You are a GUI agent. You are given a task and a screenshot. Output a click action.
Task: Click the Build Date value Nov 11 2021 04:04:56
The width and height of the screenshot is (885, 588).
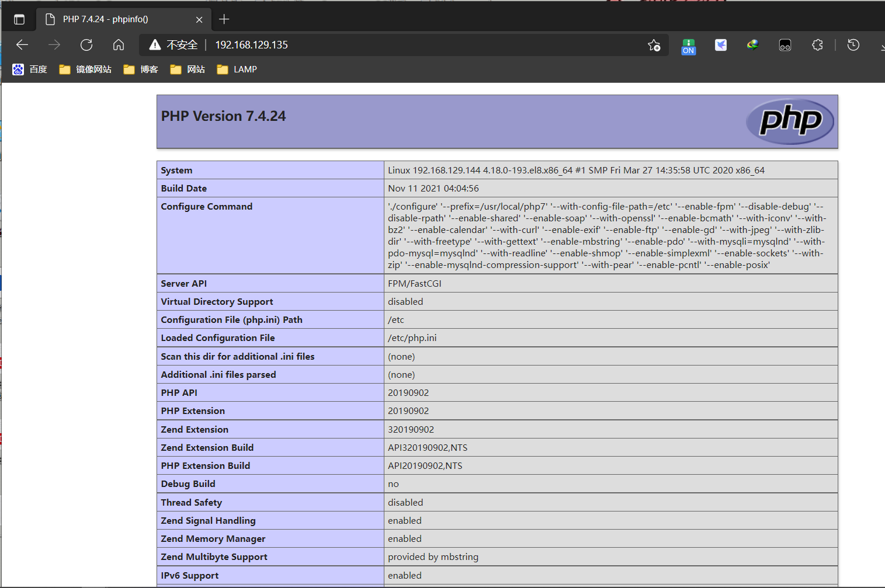[433, 189]
